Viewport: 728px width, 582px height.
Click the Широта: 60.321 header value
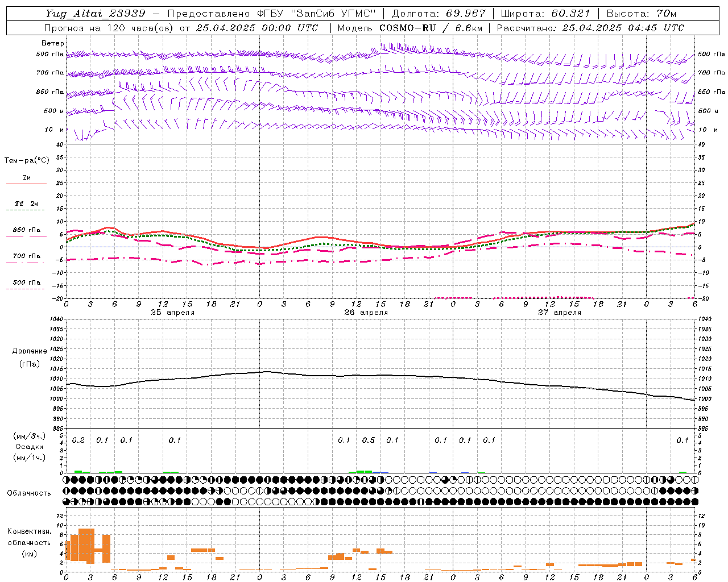click(545, 14)
